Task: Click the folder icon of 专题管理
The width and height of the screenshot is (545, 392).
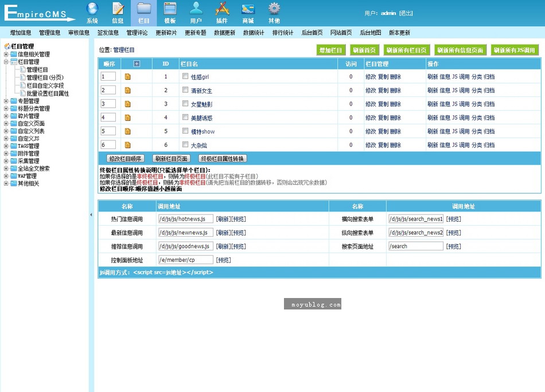Action: tap(14, 101)
